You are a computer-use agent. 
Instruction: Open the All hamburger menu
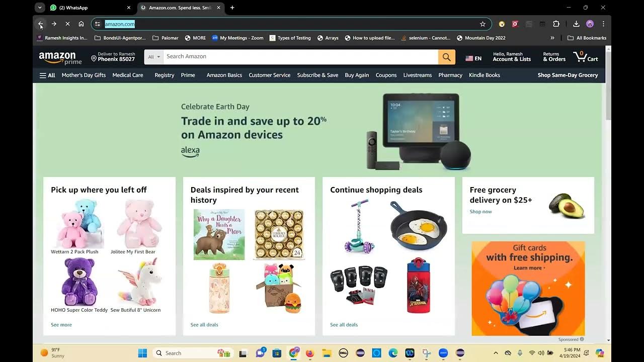(47, 75)
